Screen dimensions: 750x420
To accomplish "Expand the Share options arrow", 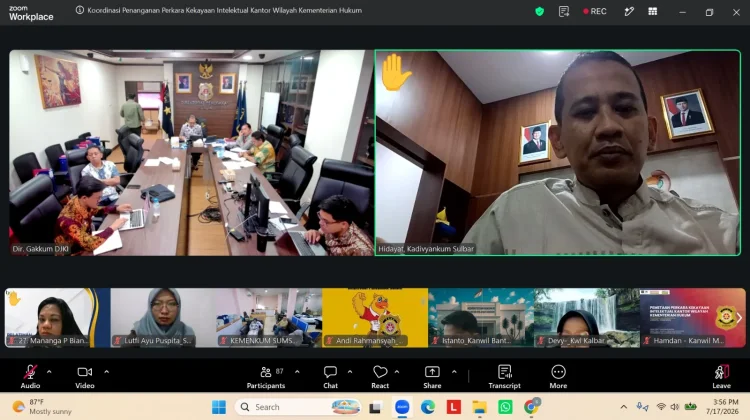I will 454,372.
